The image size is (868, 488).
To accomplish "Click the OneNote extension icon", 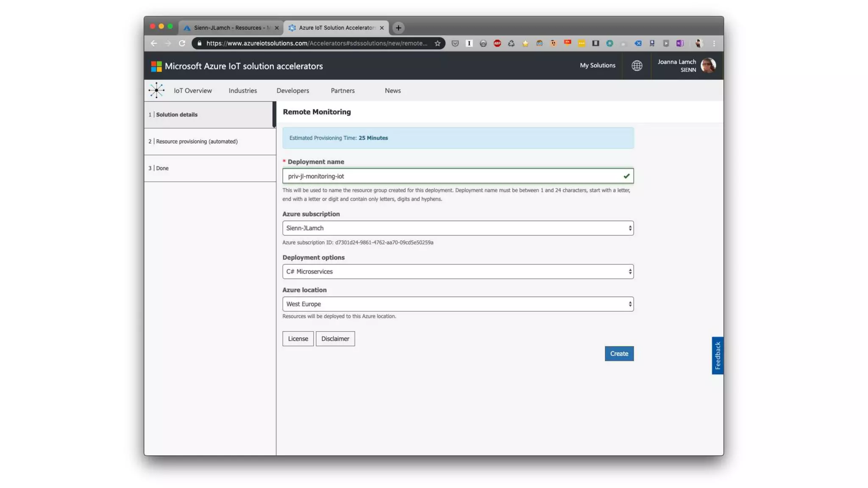I will (680, 43).
